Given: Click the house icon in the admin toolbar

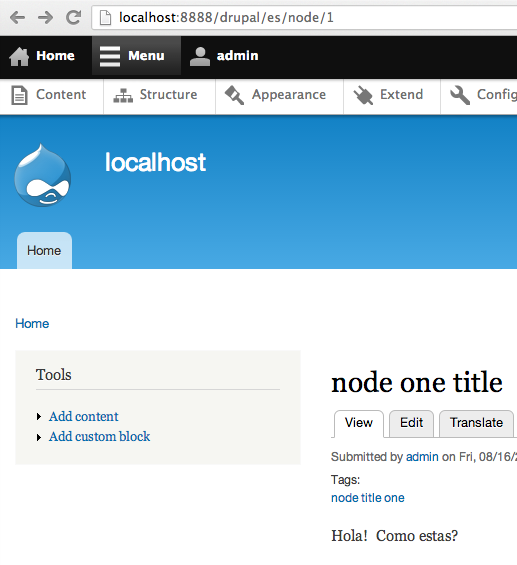Looking at the screenshot, I should pyautogui.click(x=19, y=57).
